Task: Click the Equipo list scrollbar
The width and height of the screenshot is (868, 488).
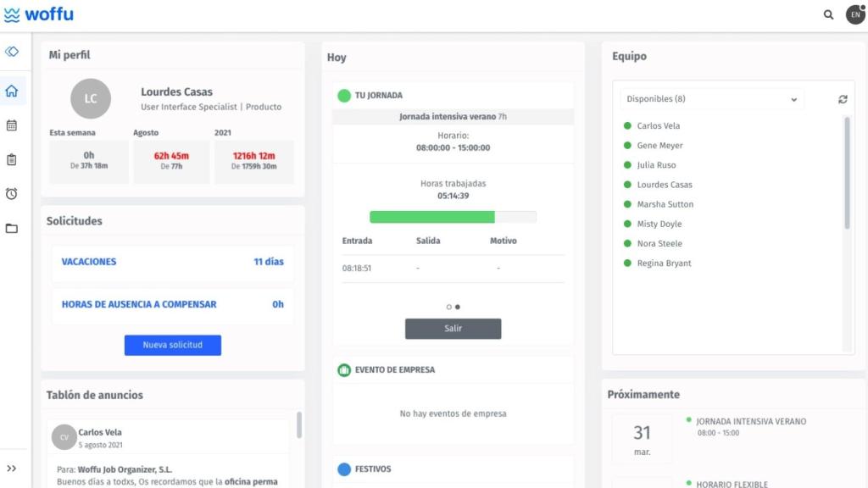Action: click(x=847, y=174)
